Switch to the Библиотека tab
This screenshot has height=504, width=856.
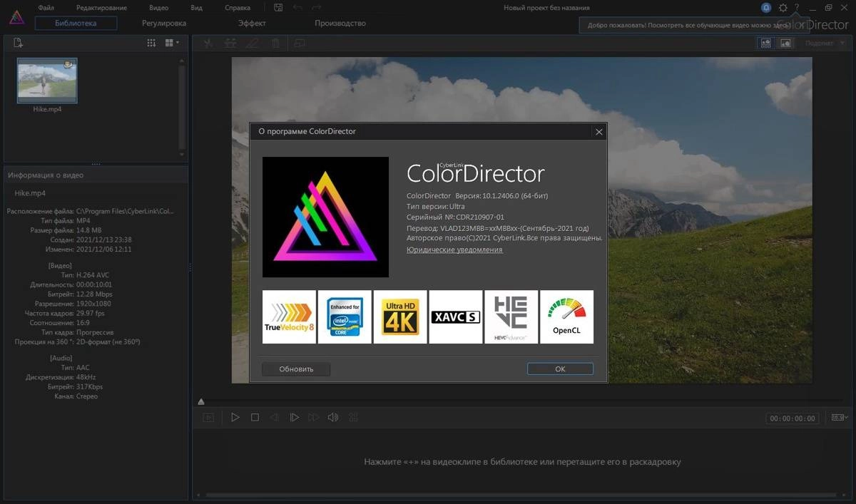[x=76, y=24]
